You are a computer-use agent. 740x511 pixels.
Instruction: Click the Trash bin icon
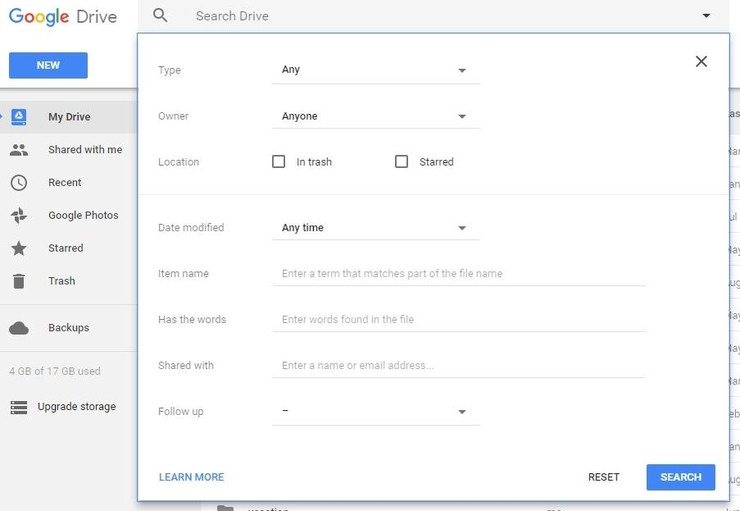point(19,281)
